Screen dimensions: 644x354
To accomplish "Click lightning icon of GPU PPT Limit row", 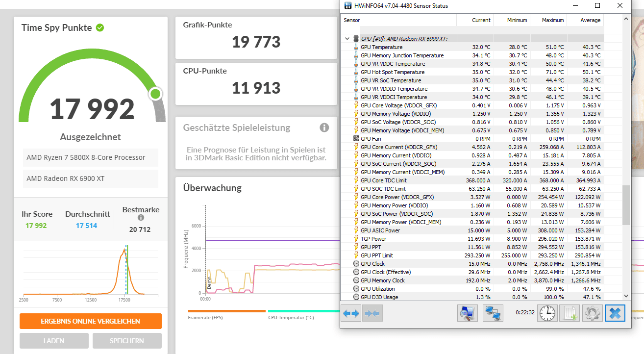I will tap(356, 255).
